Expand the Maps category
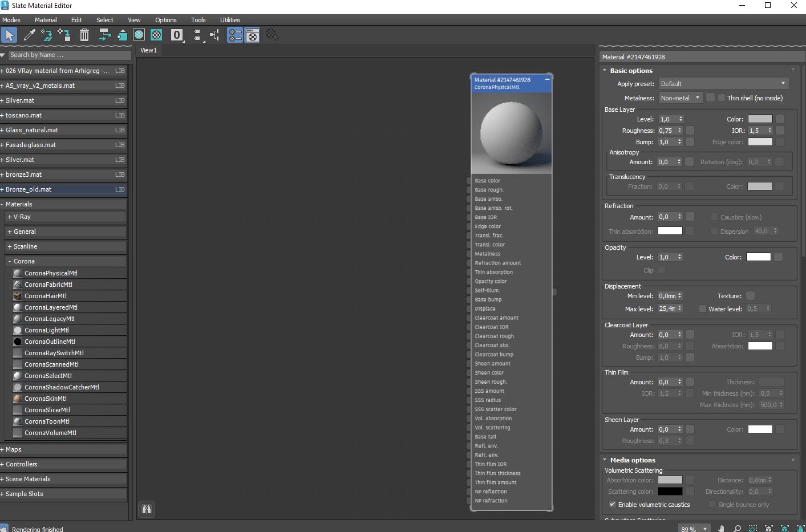 pyautogui.click(x=13, y=449)
